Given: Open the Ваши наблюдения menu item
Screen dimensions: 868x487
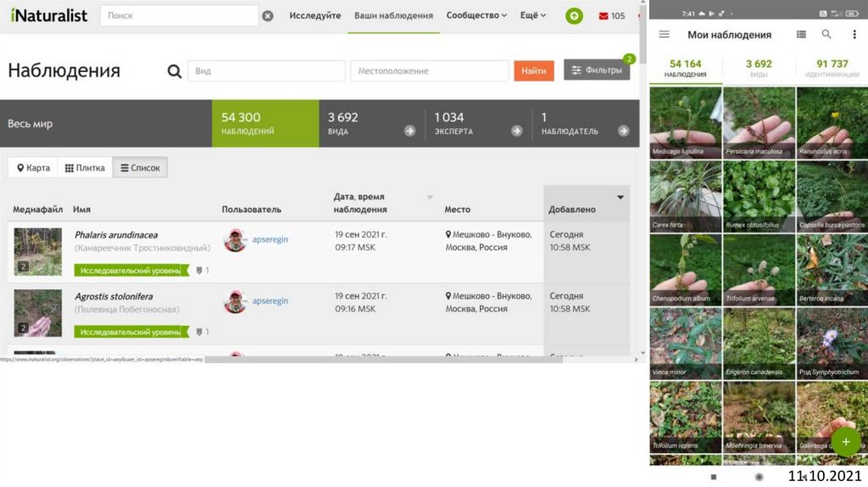Looking at the screenshot, I should [x=393, y=15].
